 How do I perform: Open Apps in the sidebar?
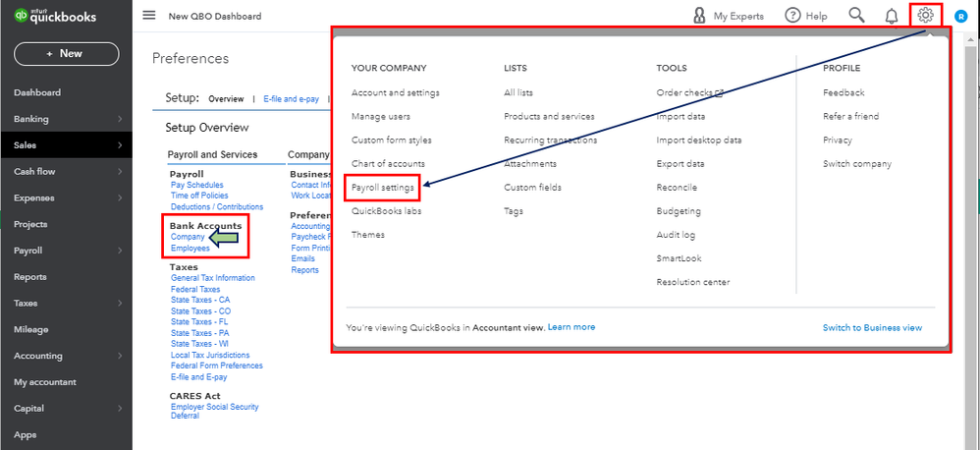tap(25, 434)
